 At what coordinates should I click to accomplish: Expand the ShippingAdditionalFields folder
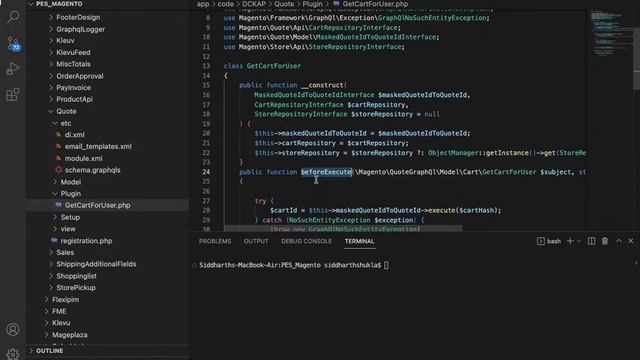[96, 264]
